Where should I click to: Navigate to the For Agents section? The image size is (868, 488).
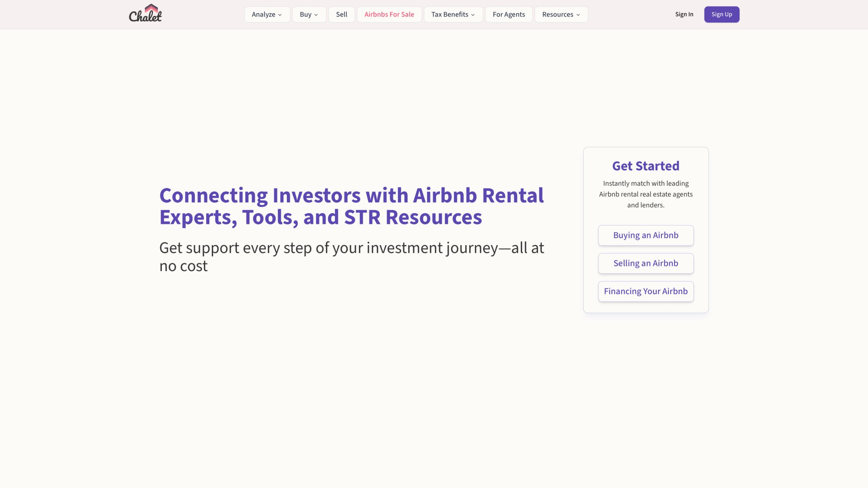click(x=509, y=14)
